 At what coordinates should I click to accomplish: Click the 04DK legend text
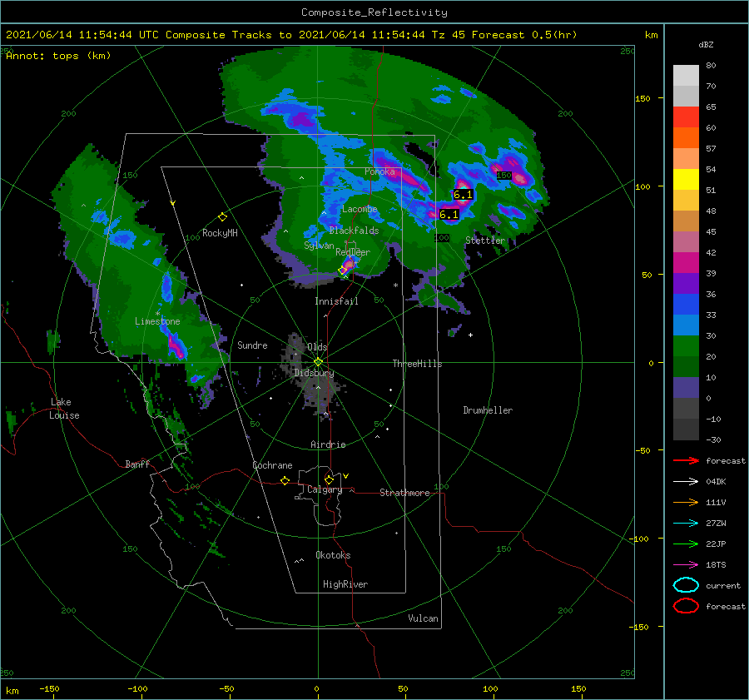point(716,481)
